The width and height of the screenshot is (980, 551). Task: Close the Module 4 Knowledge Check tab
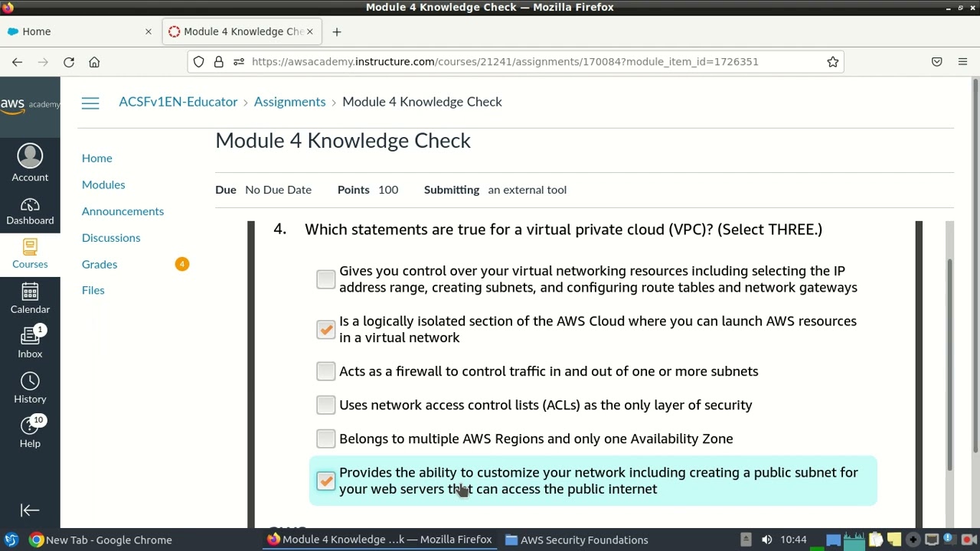coord(309,31)
